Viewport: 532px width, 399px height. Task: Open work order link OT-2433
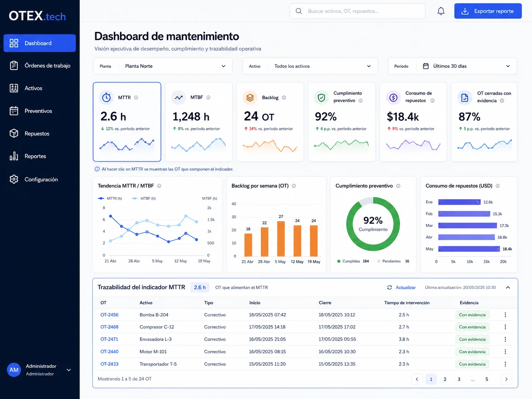click(x=109, y=364)
